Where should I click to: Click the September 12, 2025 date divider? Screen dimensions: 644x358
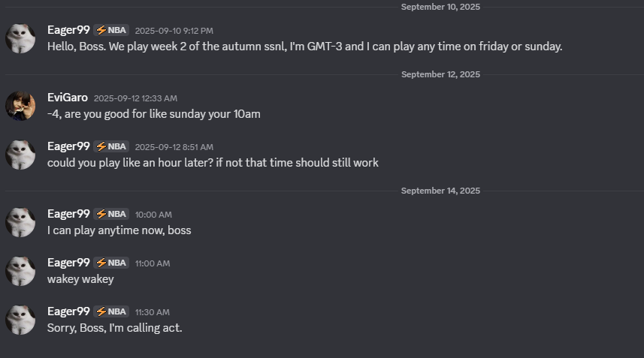[x=440, y=74]
